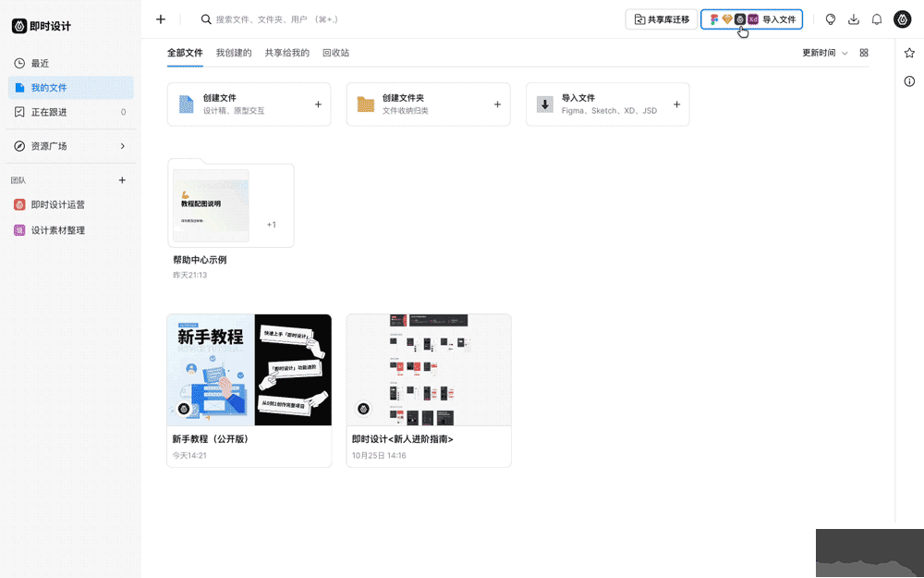
Task: Click the Figma import icon
Action: click(x=714, y=18)
